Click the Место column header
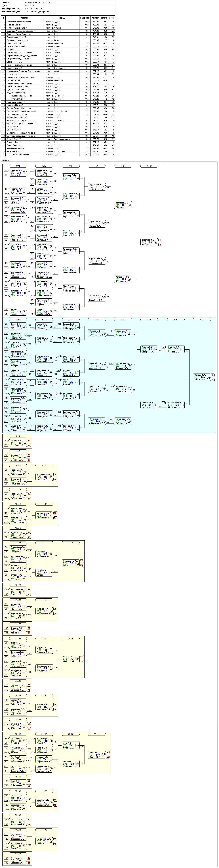The width and height of the screenshot is (219, 868). point(112,18)
